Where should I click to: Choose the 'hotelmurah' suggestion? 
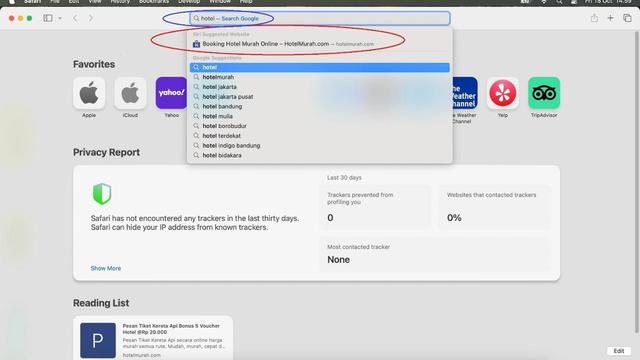point(320,77)
